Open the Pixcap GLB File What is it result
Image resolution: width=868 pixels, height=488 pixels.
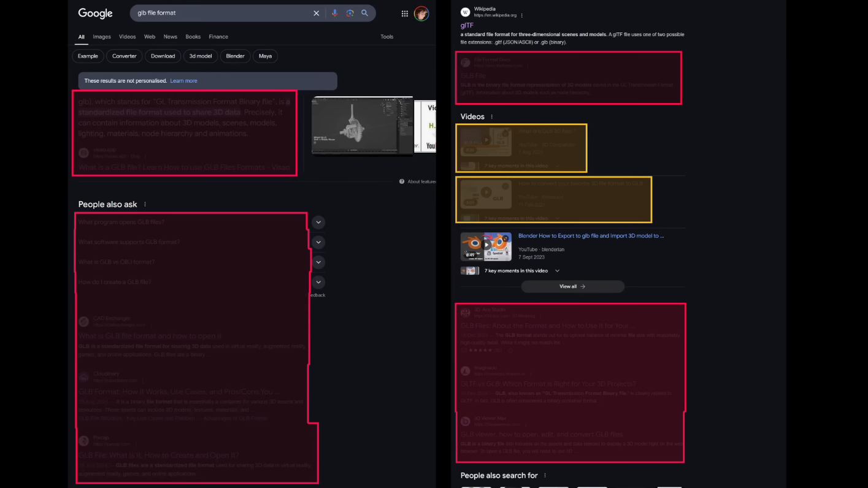158,456
